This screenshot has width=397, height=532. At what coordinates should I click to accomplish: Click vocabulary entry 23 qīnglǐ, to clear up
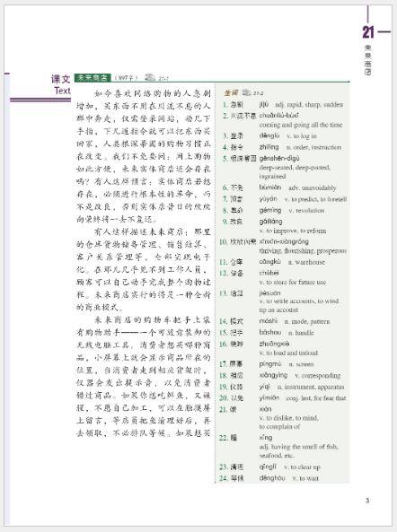point(269,467)
